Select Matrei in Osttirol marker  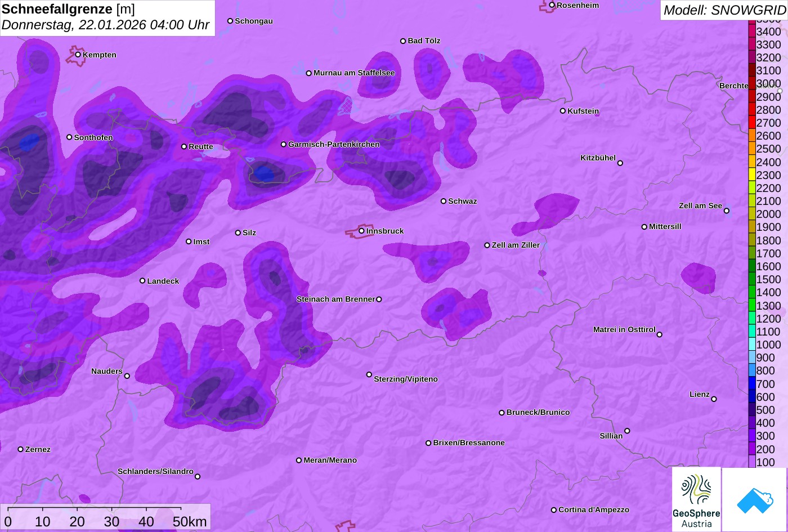660,334
